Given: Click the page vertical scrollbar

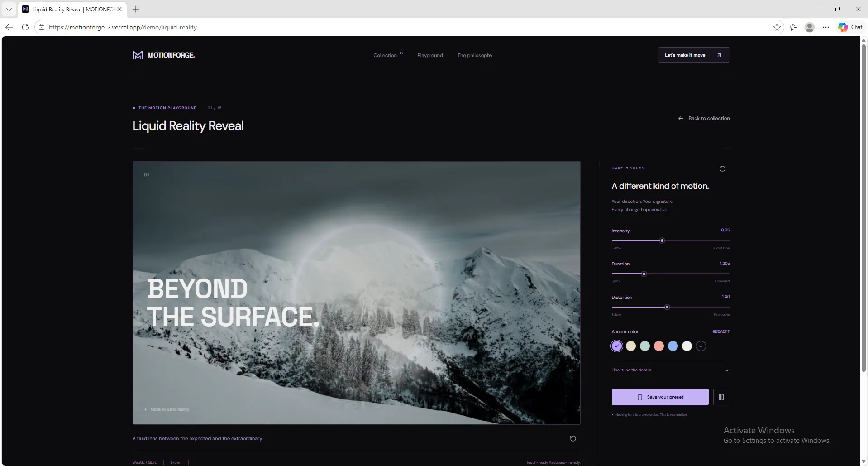Looking at the screenshot, I should (864, 208).
